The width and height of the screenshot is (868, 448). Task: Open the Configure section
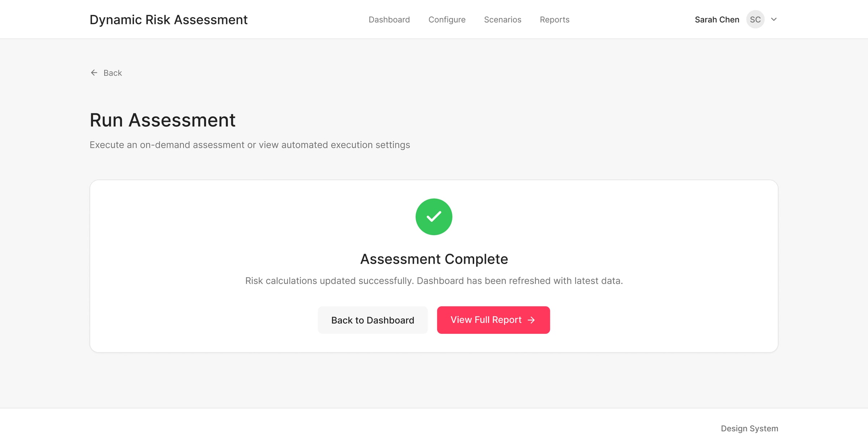tap(447, 20)
